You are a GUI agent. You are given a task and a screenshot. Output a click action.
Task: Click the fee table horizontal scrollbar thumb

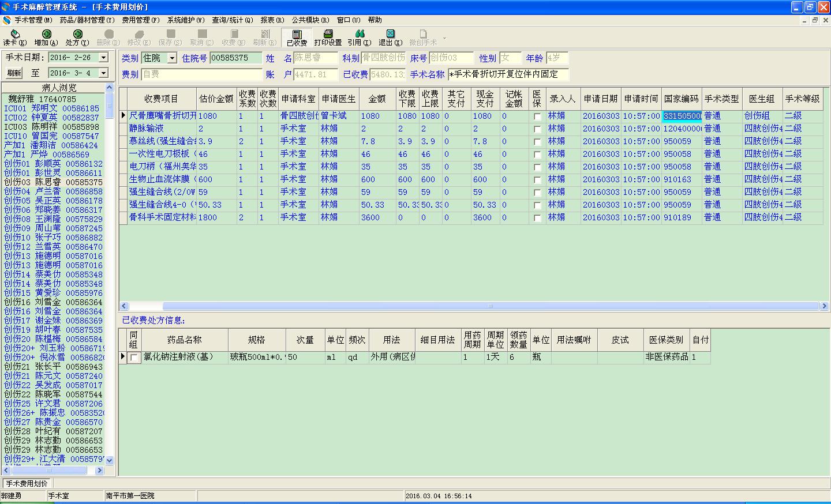tap(491, 306)
